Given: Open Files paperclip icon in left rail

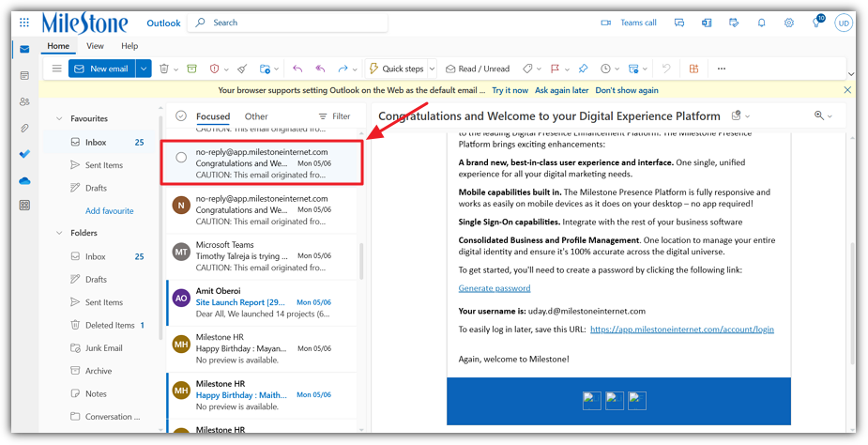Looking at the screenshot, I should click(24, 128).
